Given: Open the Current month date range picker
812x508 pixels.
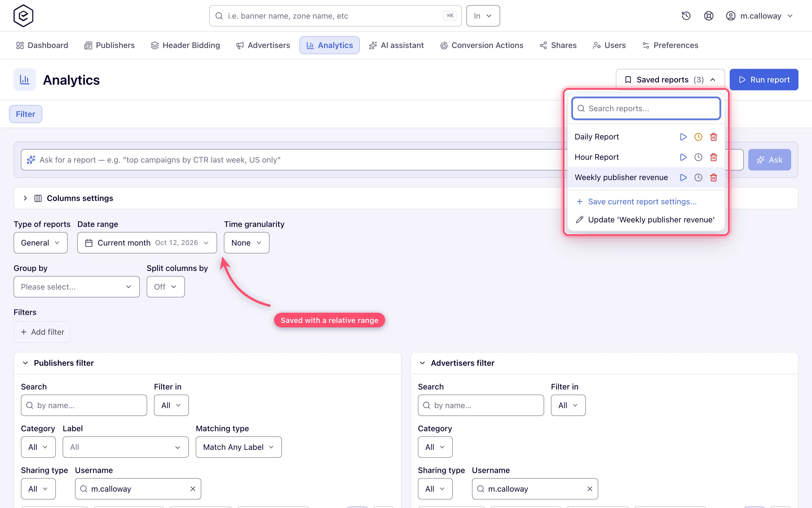Looking at the screenshot, I should (147, 243).
